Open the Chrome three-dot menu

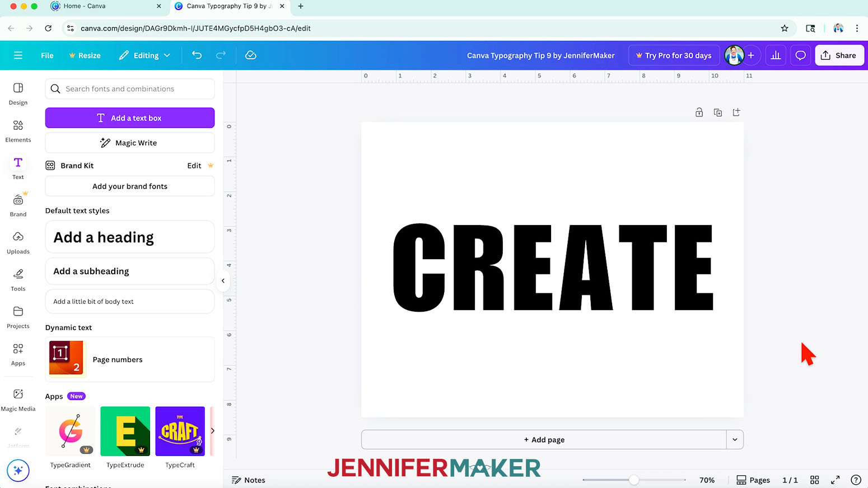pos(857,28)
